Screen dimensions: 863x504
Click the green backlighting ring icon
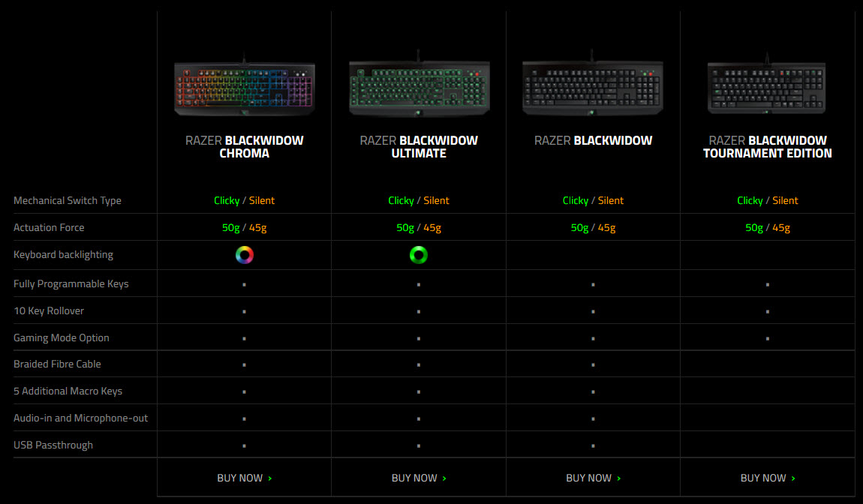point(419,255)
